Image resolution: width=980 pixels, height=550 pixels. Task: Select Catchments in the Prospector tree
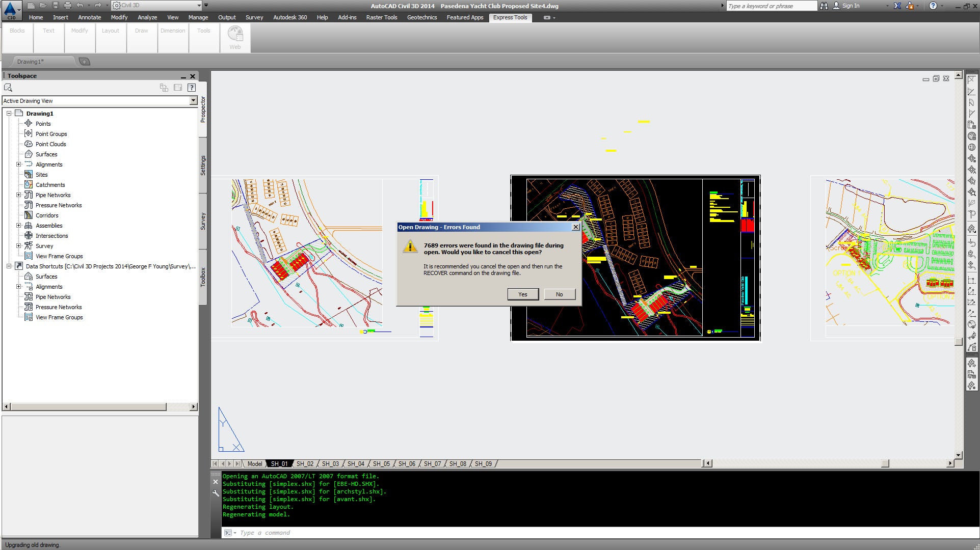(x=50, y=185)
